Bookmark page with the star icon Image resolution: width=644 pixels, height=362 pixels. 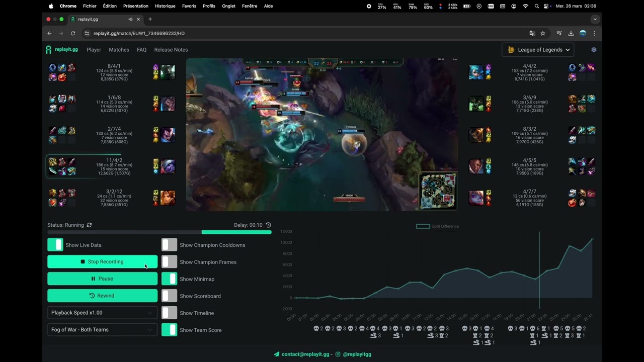(x=543, y=33)
